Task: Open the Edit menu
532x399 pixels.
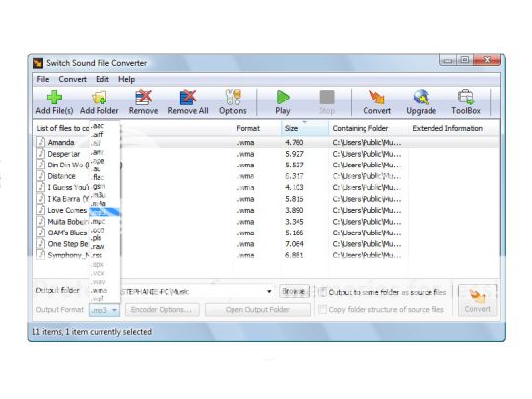Action: [102, 79]
